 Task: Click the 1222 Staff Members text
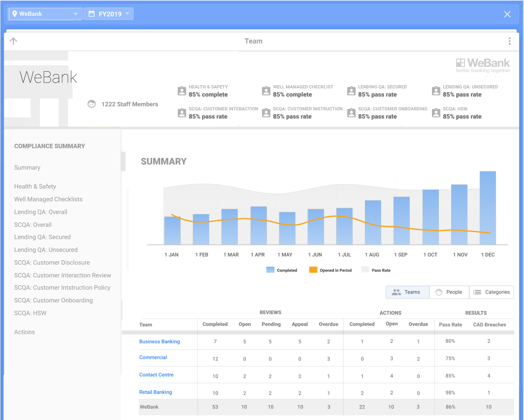pos(130,104)
